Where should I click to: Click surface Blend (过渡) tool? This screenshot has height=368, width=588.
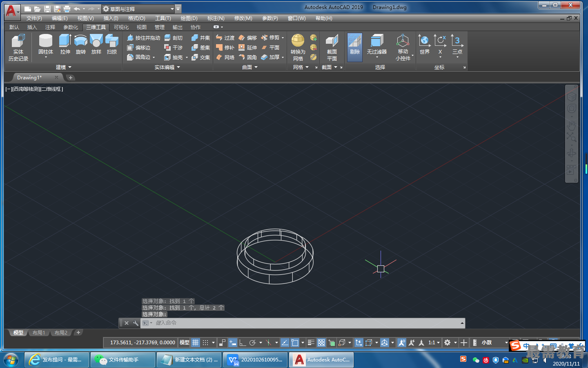pos(225,38)
